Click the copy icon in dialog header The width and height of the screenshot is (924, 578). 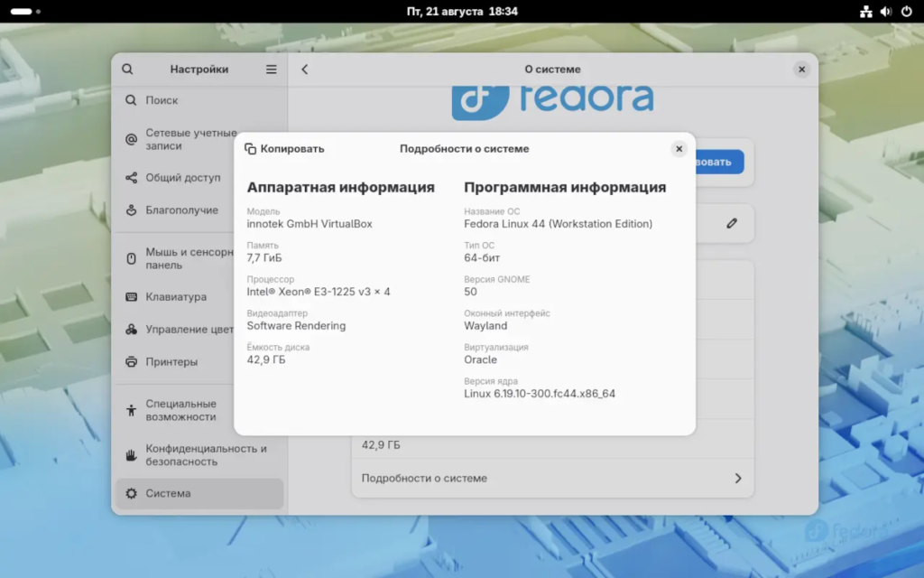point(251,149)
